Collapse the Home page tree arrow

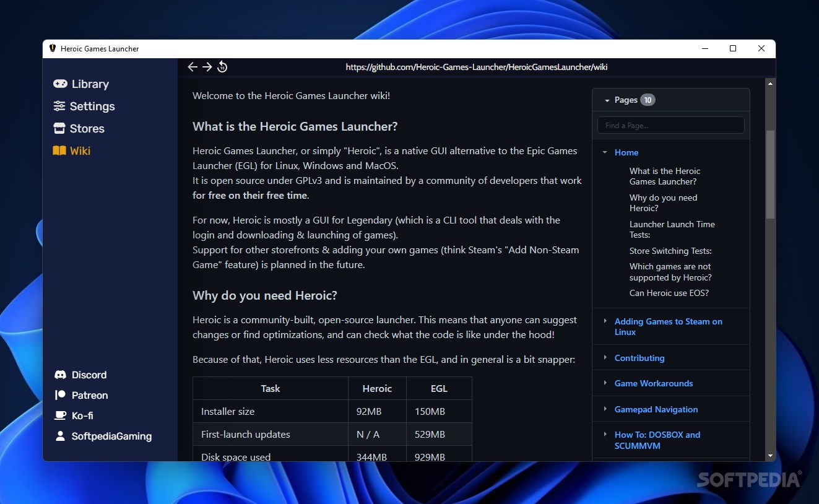[x=605, y=152]
